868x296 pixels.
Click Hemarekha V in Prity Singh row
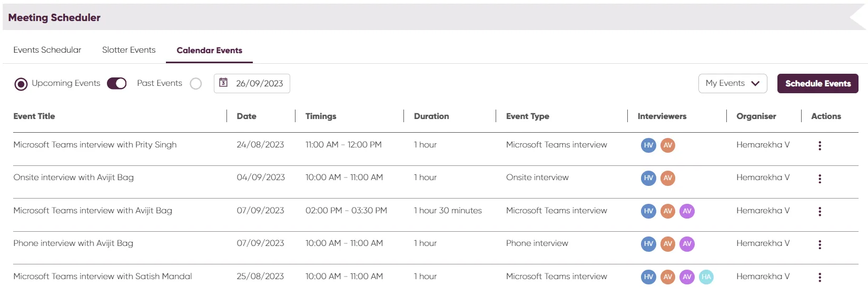pyautogui.click(x=763, y=145)
